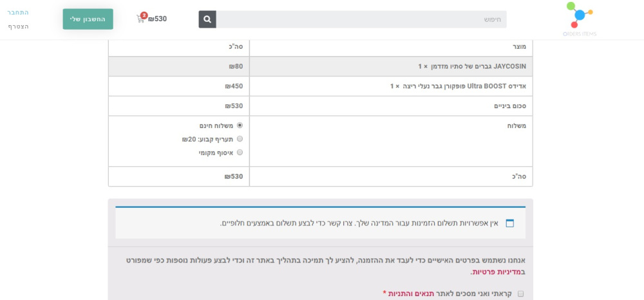This screenshot has width=644, height=300.
Task: Click the Orders Items site logo
Action: 580,19
